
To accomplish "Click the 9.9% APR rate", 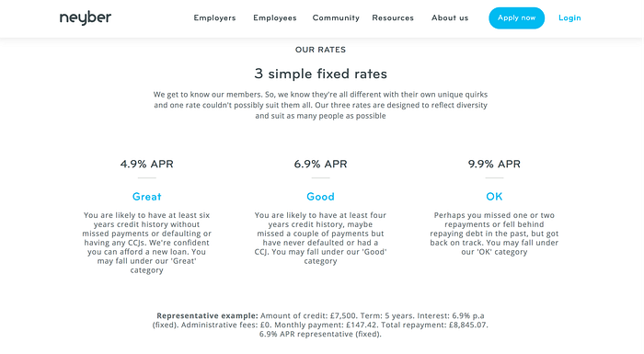I will point(494,164).
